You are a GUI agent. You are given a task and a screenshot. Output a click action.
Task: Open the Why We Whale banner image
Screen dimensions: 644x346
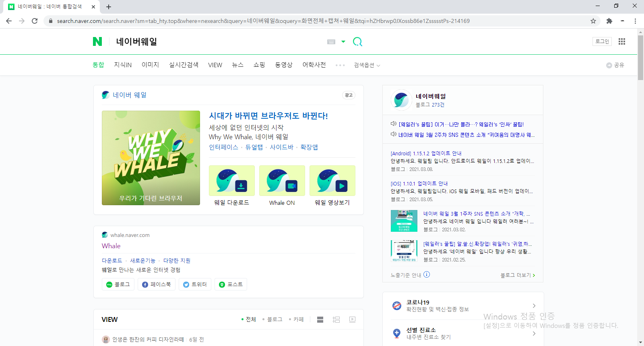click(x=151, y=158)
